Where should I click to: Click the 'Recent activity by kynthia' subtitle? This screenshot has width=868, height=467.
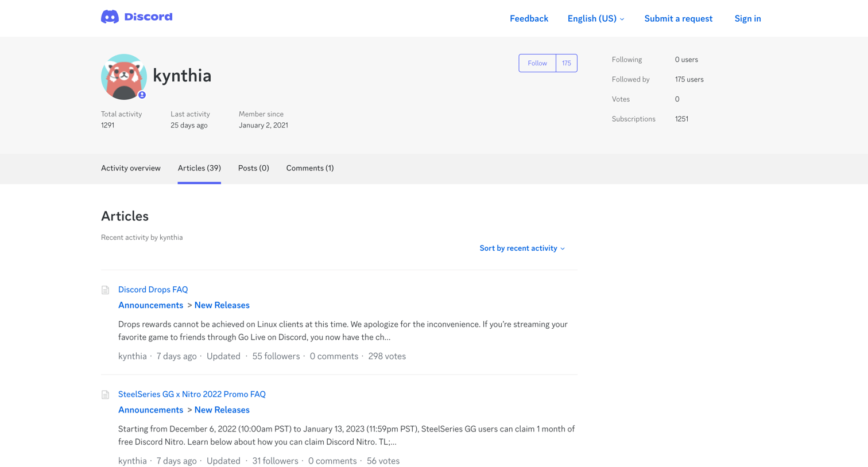pos(142,238)
